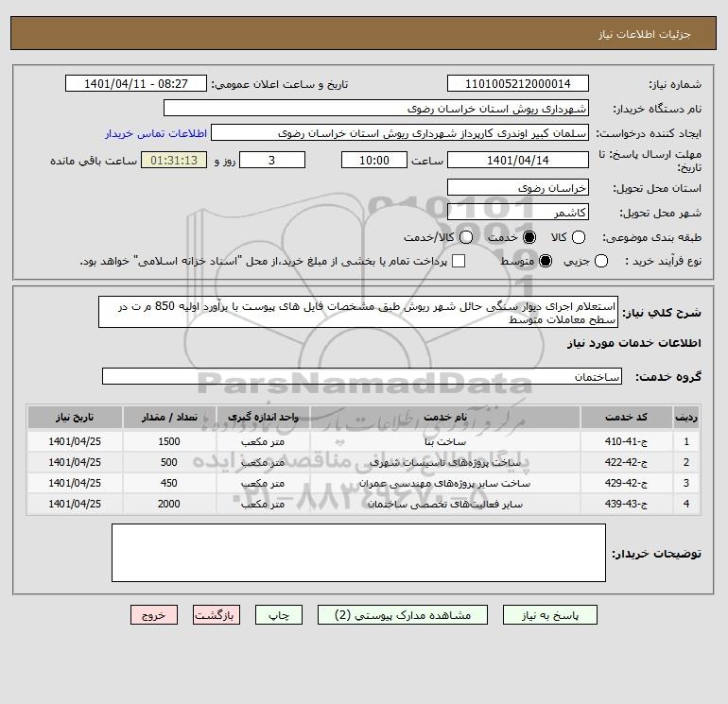Screen dimensions: 728x704
Task: Click service name ساخت سایر پروژه‌های مهندسی عمران
Action: click(444, 484)
